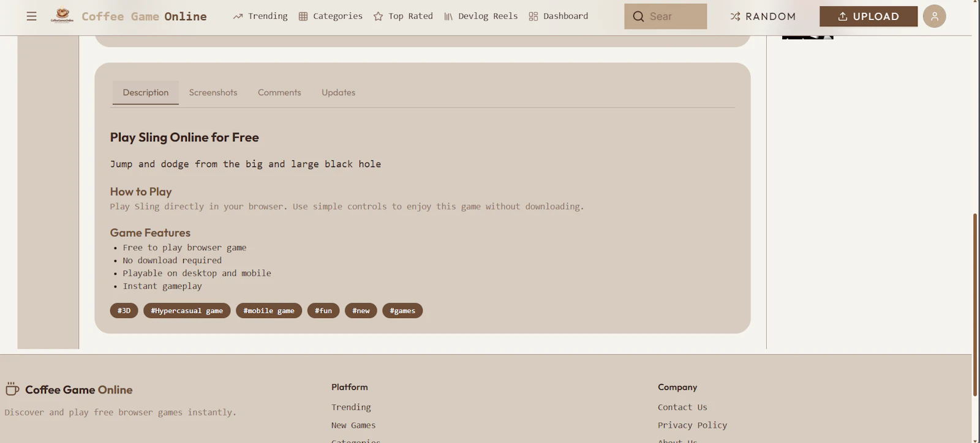Click the Coffee Game Online header title

tap(144, 17)
